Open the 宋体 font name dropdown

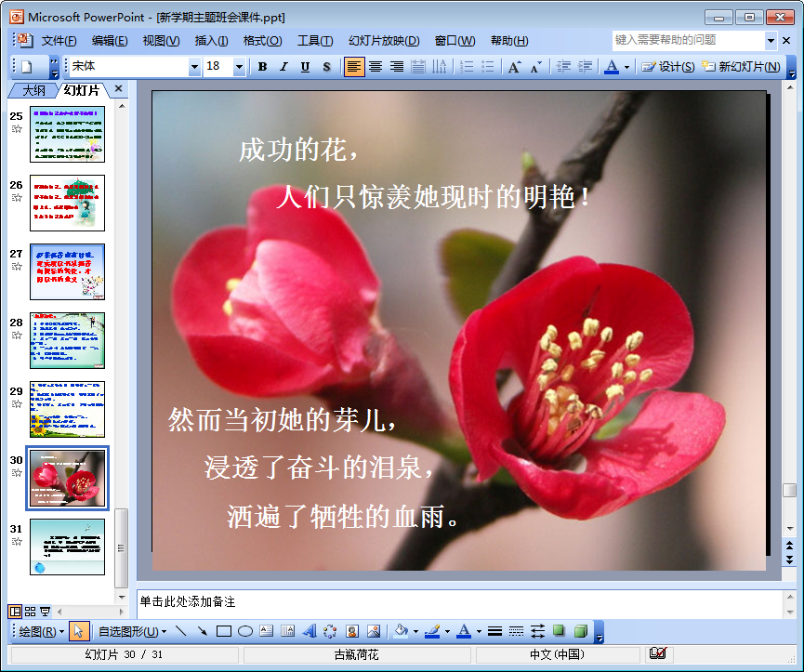[194, 67]
